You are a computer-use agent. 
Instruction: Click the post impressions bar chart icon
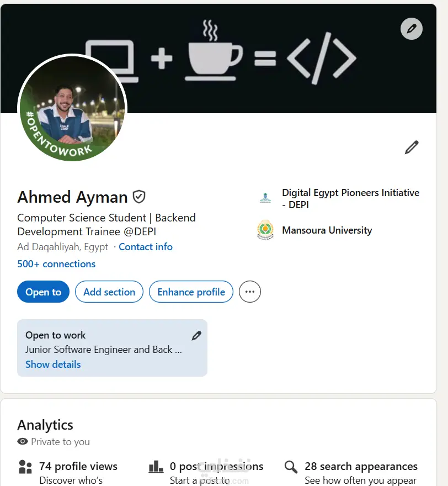(x=156, y=467)
